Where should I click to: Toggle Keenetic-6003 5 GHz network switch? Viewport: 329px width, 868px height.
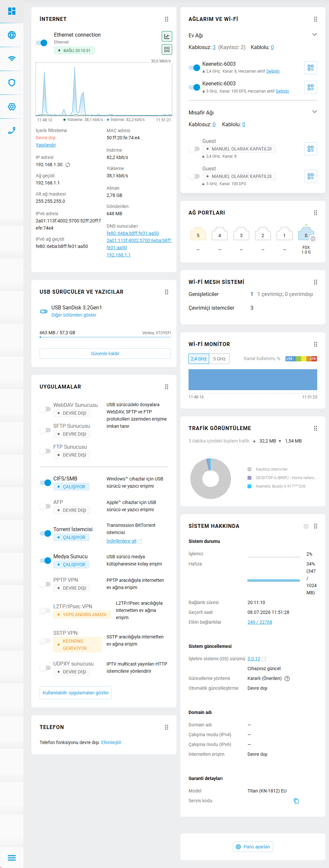194,87
